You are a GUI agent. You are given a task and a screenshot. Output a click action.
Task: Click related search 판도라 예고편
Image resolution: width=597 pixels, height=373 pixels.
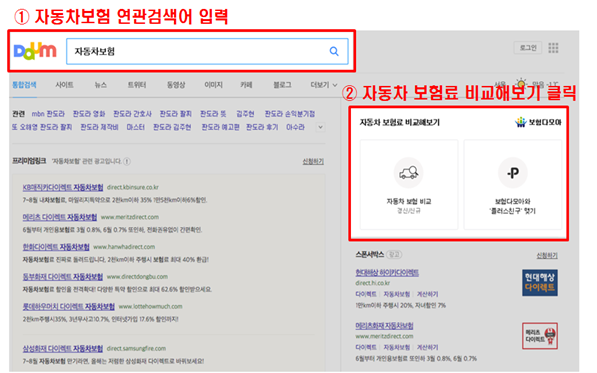pyautogui.click(x=220, y=127)
